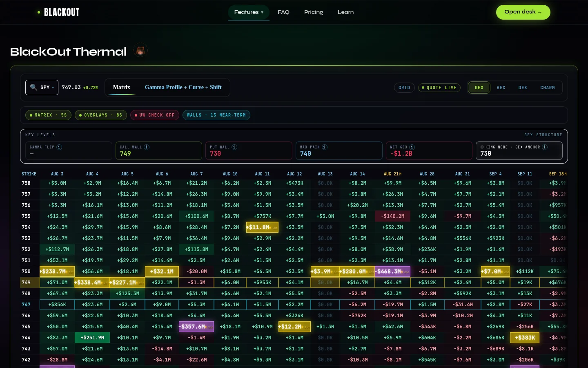The image size is (588, 368).
Task: Enable the UW Check toggle
Action: 155,115
